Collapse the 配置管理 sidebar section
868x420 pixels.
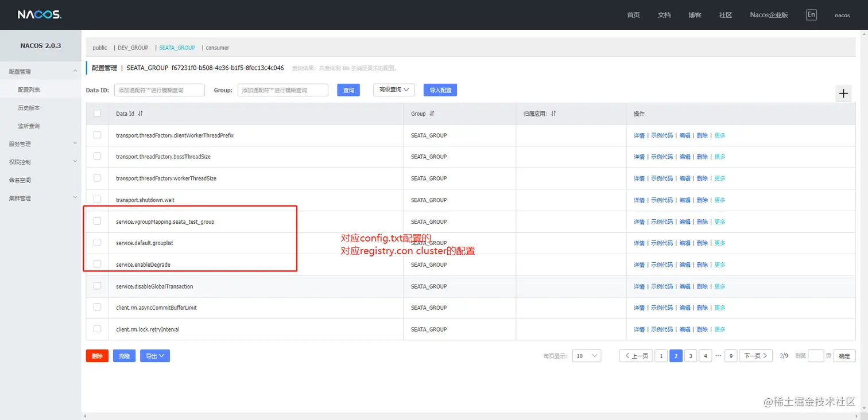point(40,72)
